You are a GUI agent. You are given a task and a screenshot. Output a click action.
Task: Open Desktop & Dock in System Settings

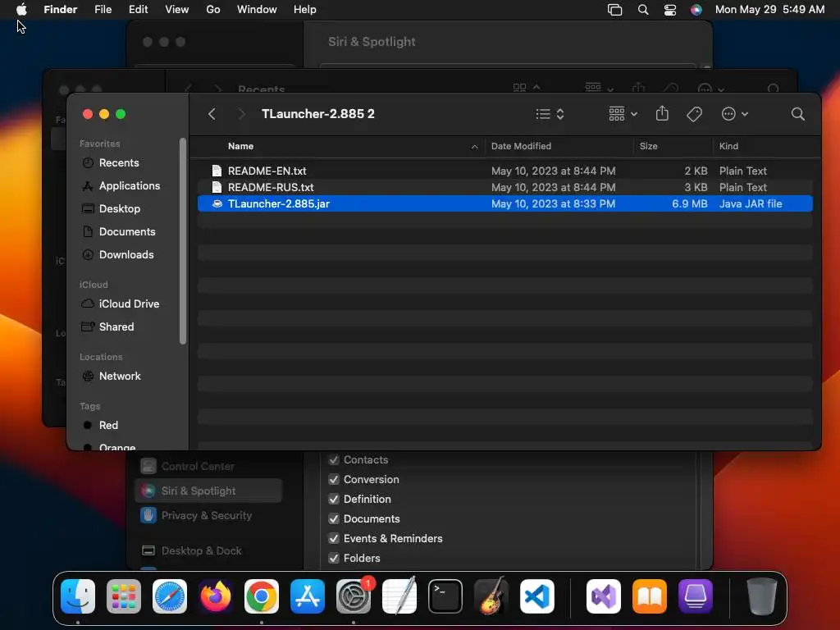click(208, 550)
